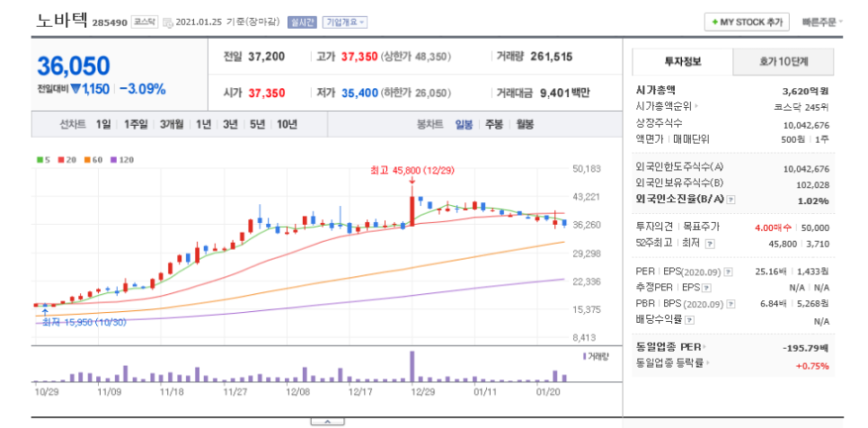Select the 3년 line chart period

[x=230, y=125]
